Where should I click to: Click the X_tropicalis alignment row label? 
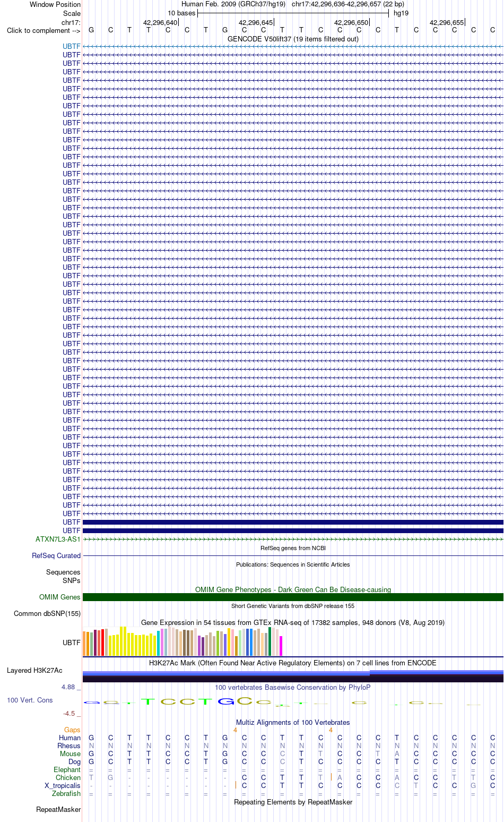63,785
